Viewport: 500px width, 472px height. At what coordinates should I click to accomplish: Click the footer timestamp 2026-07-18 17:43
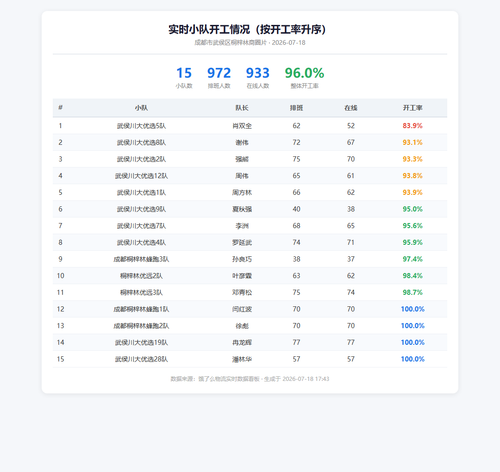pos(306,379)
